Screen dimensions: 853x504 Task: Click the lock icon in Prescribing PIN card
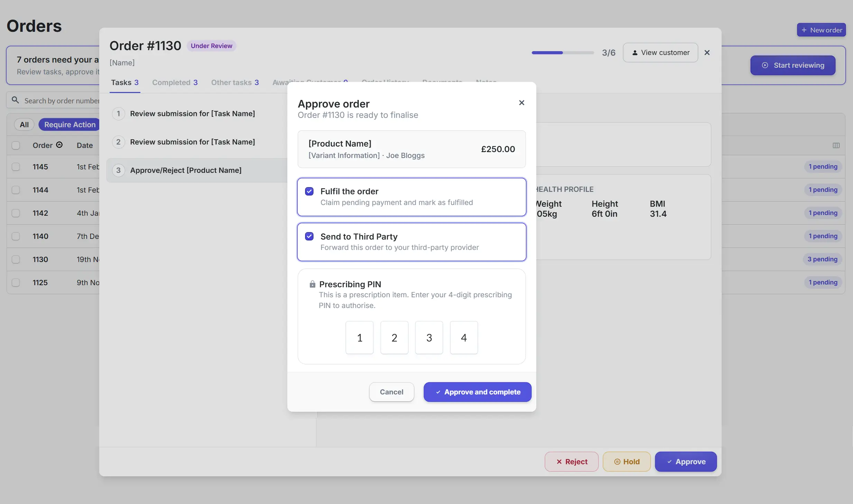(312, 284)
